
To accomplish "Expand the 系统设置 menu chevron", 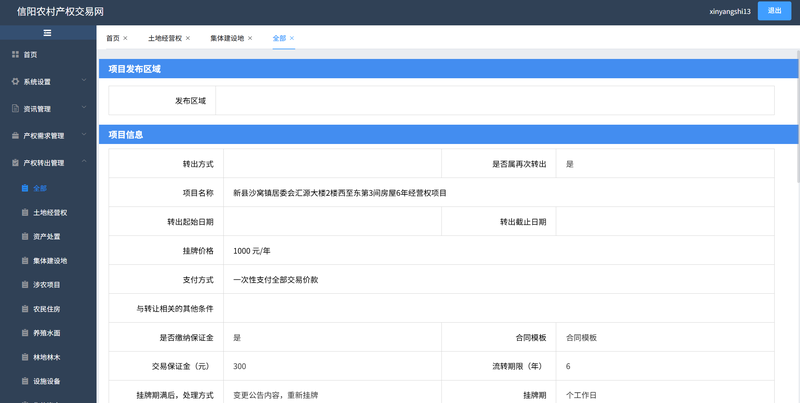I will [84, 81].
